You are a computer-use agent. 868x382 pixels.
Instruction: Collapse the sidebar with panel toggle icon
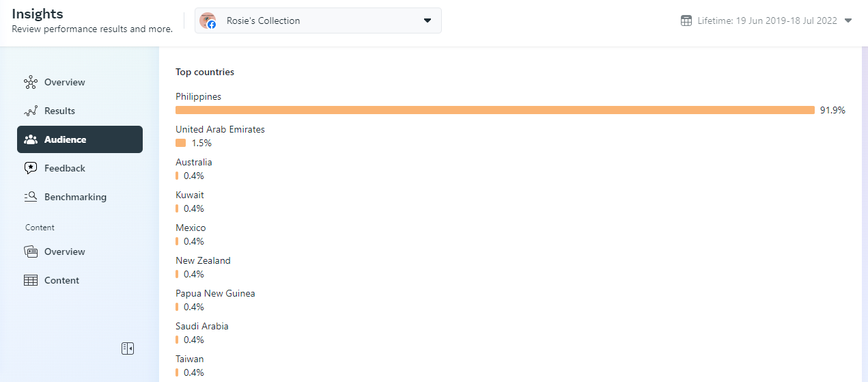128,349
